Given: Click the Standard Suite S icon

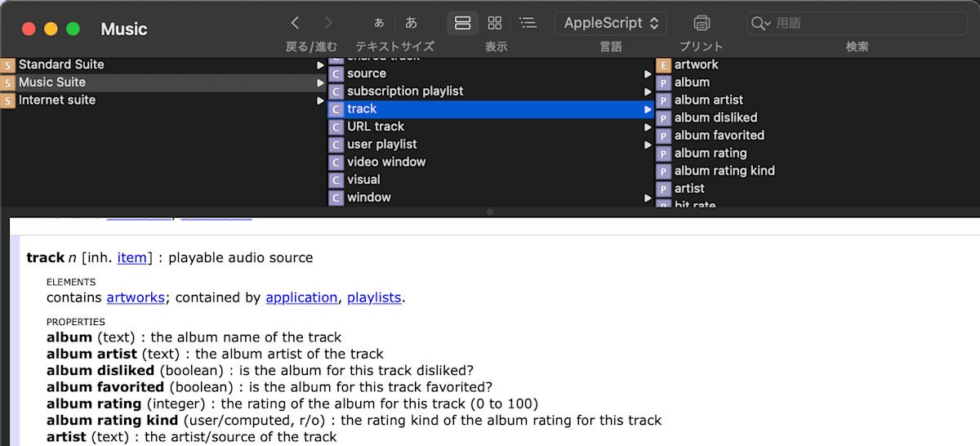Looking at the screenshot, I should click(8, 65).
